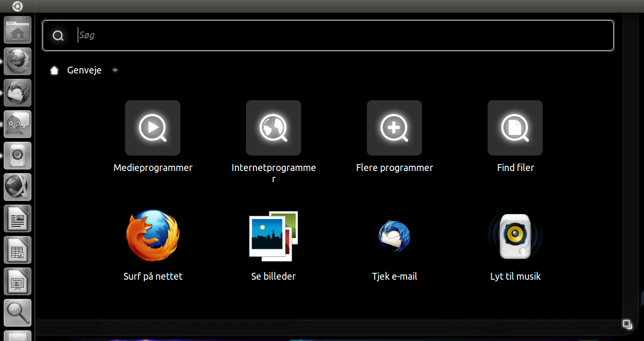Viewport: 644px width, 341px height.
Task: Click inside the Søg search field
Action: [341, 36]
